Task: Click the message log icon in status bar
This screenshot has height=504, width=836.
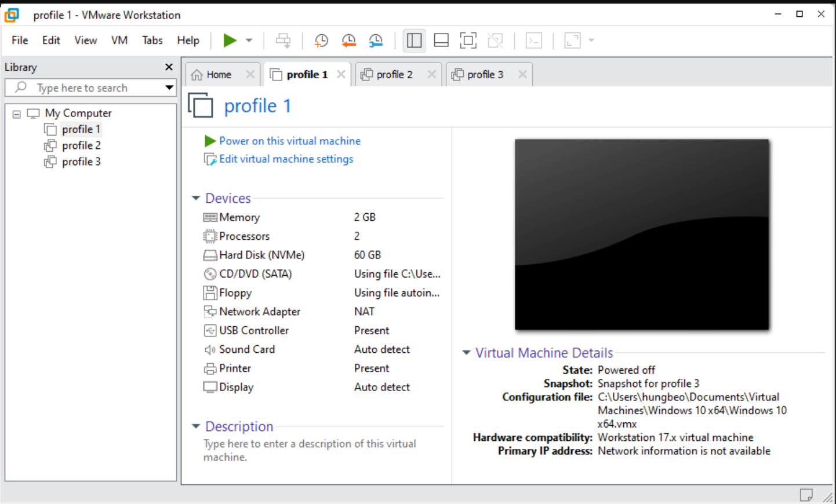Action: (x=806, y=495)
